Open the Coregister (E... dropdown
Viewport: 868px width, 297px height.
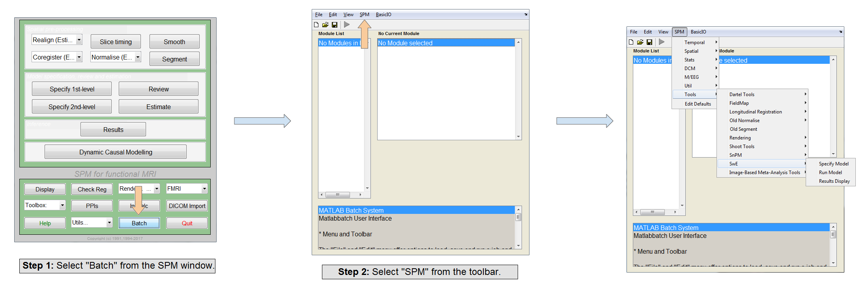[x=79, y=57]
